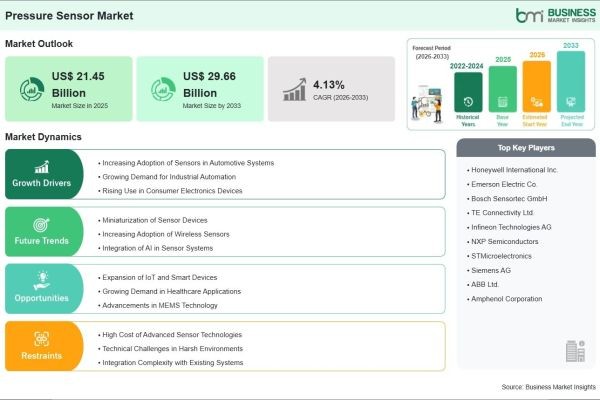600x400 pixels.
Task: Click CAGR (2026-2033) caption
Action: pos(341,98)
